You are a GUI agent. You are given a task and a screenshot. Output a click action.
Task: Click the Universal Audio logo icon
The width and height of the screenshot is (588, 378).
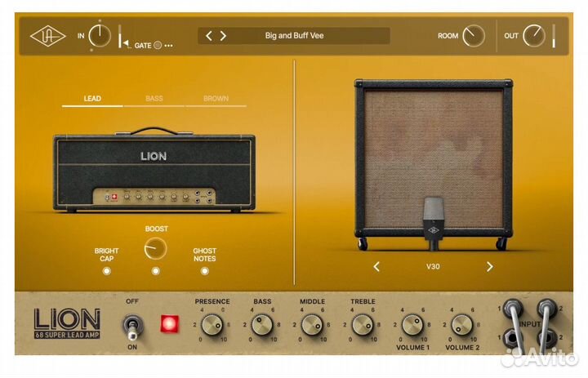coord(48,37)
